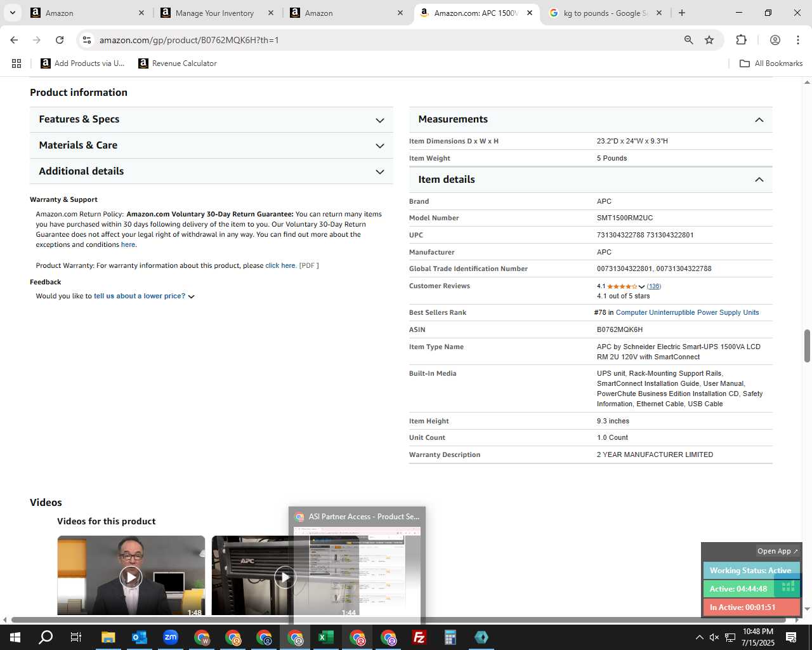Screen dimensions: 812x650
Task: Go back to the previous page
Action: click(x=14, y=40)
